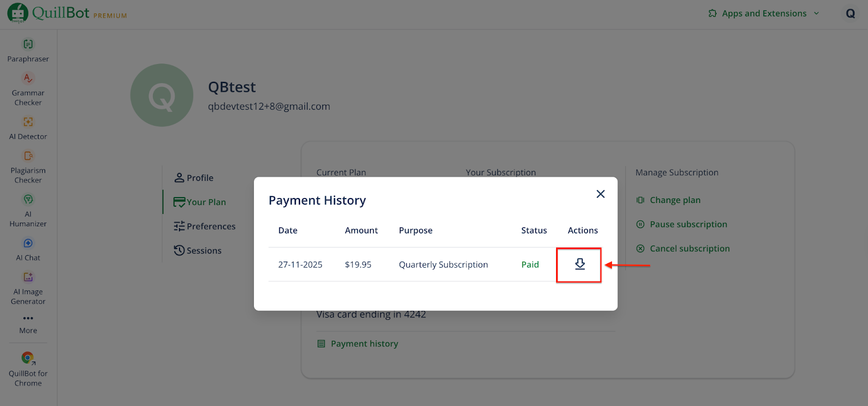This screenshot has width=868, height=406.
Task: Open the Plagiarism Checker
Action: tap(28, 166)
